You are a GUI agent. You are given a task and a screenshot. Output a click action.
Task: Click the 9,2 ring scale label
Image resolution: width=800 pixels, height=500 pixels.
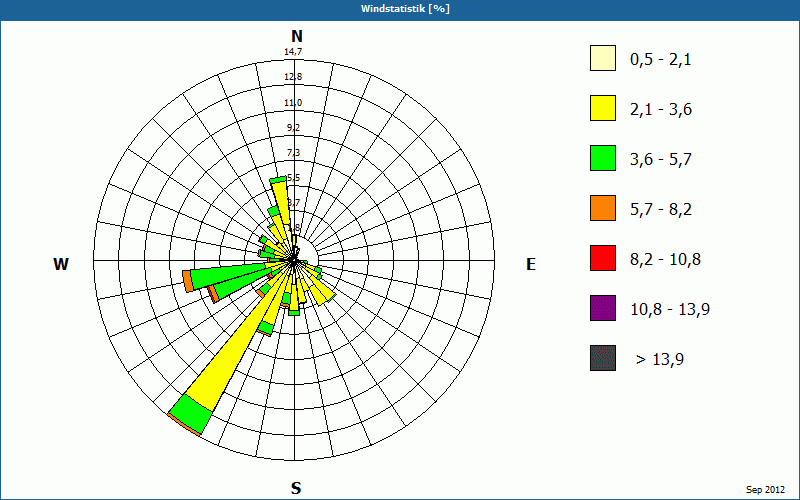tap(293, 128)
